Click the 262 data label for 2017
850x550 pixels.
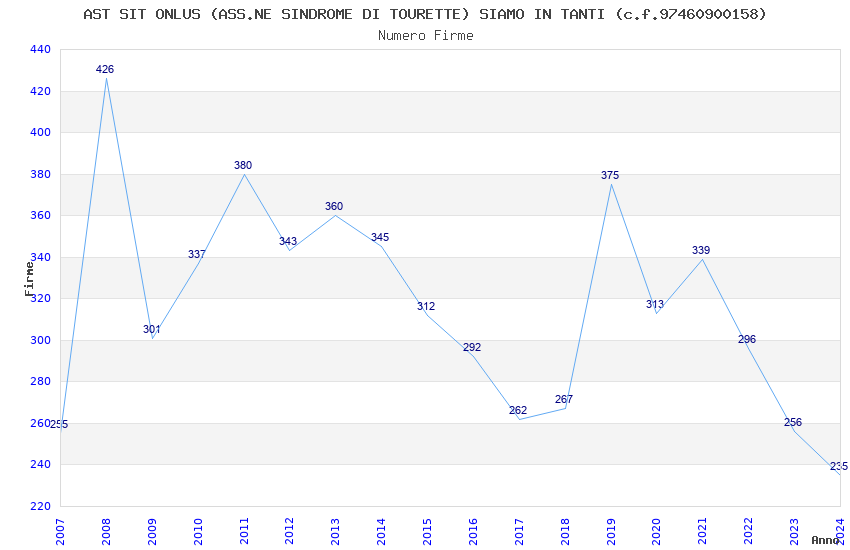tap(518, 410)
